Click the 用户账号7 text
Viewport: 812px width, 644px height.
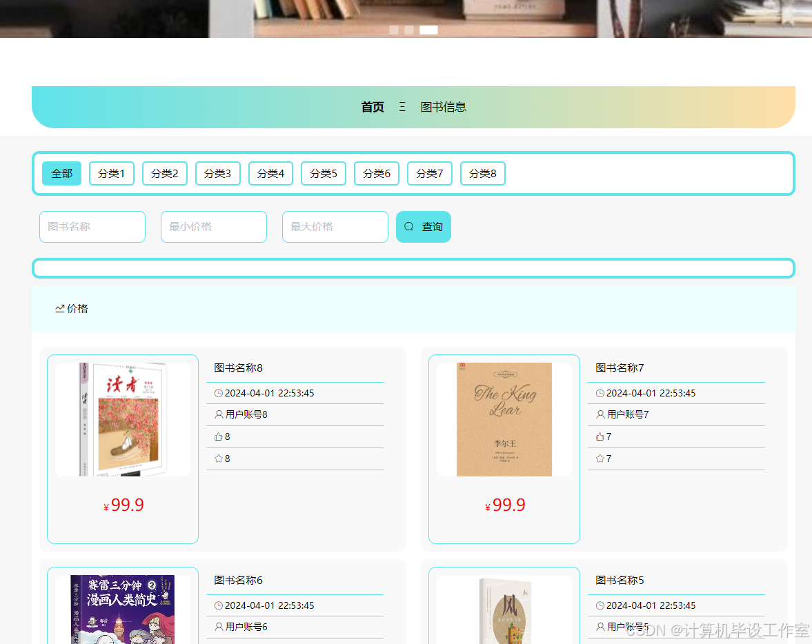coord(628,414)
